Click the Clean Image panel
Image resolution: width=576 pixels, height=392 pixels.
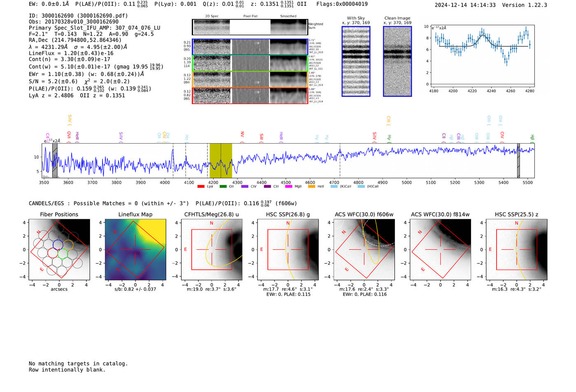click(397, 61)
